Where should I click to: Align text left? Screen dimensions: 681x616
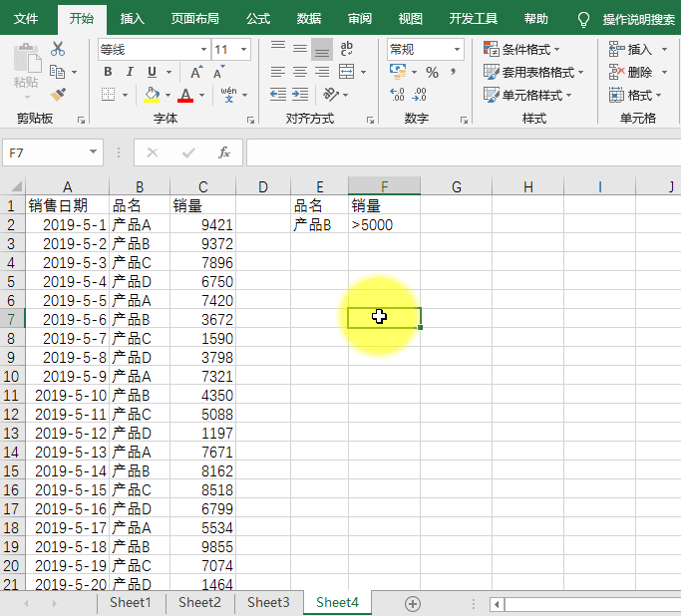pos(278,72)
